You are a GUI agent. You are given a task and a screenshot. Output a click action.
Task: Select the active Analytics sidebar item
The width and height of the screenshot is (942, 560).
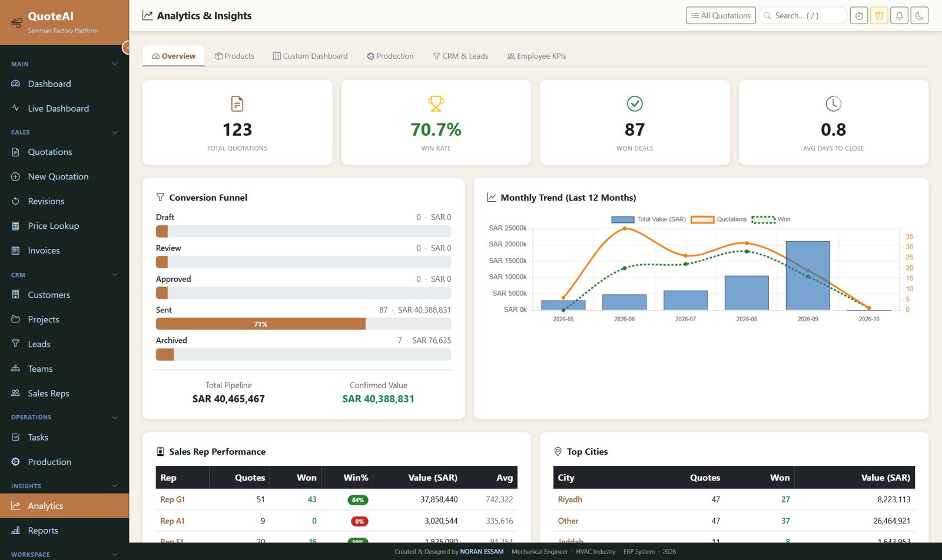pyautogui.click(x=64, y=506)
